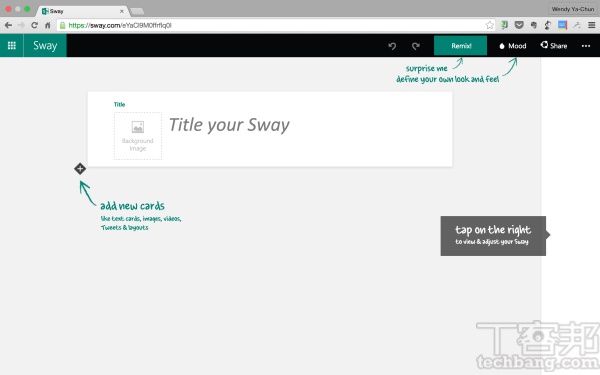Add a Background Image to title card
The height and width of the screenshot is (375, 600).
pyautogui.click(x=138, y=136)
